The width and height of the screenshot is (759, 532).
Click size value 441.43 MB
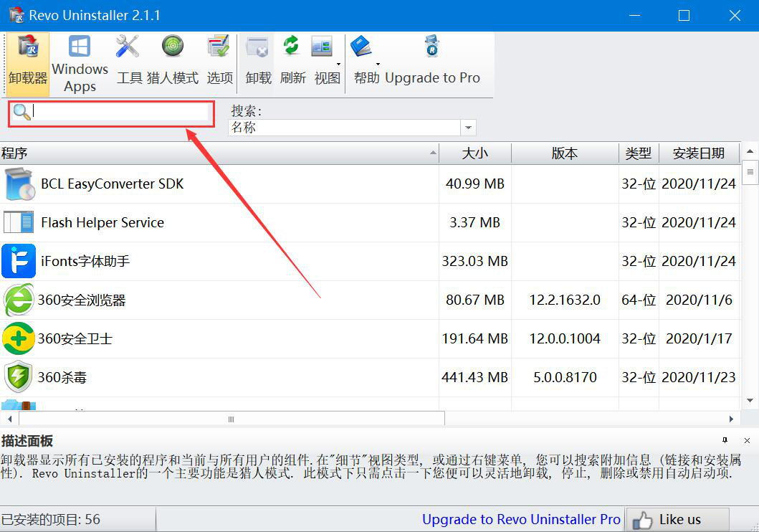pyautogui.click(x=475, y=378)
